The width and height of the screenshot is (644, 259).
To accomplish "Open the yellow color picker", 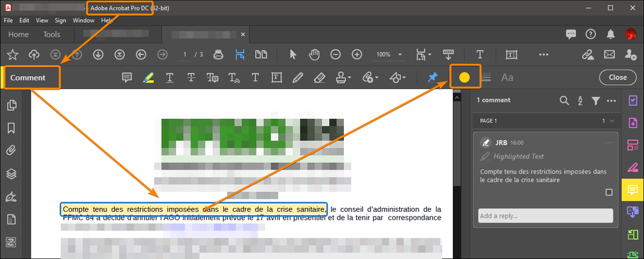I will click(x=465, y=78).
